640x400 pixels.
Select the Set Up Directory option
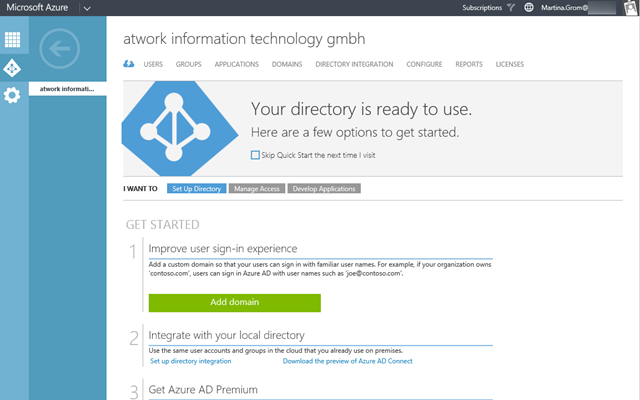196,189
